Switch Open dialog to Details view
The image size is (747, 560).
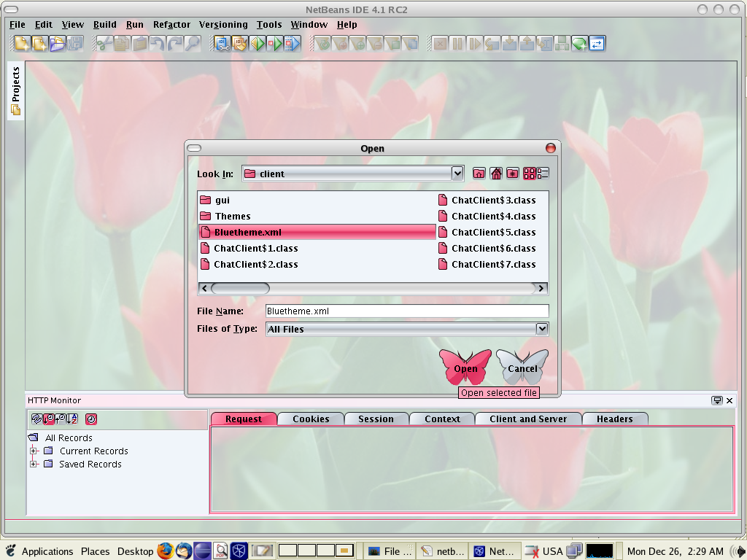[x=543, y=174]
